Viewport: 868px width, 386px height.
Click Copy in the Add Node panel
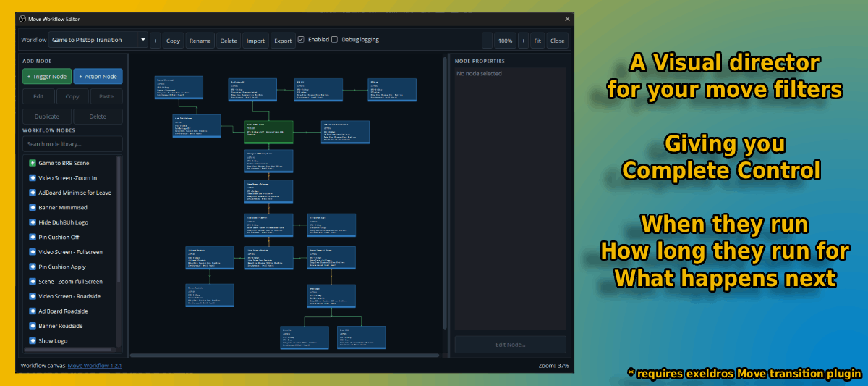coord(72,96)
